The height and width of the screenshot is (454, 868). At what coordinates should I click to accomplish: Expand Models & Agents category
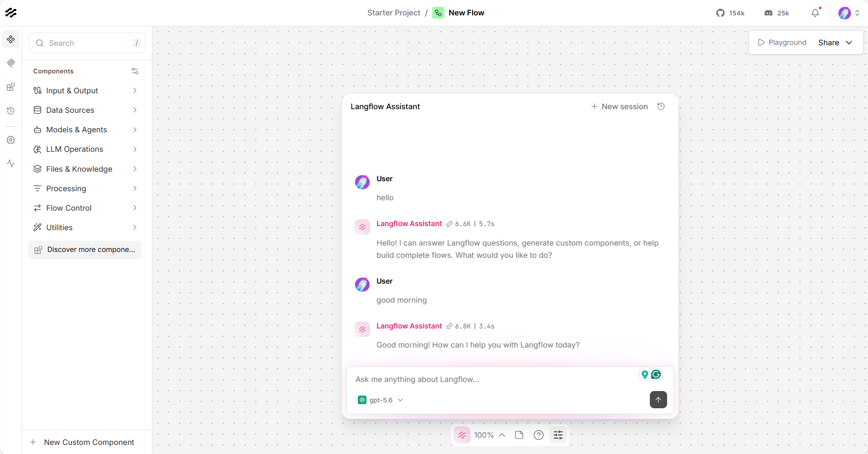[85, 130]
